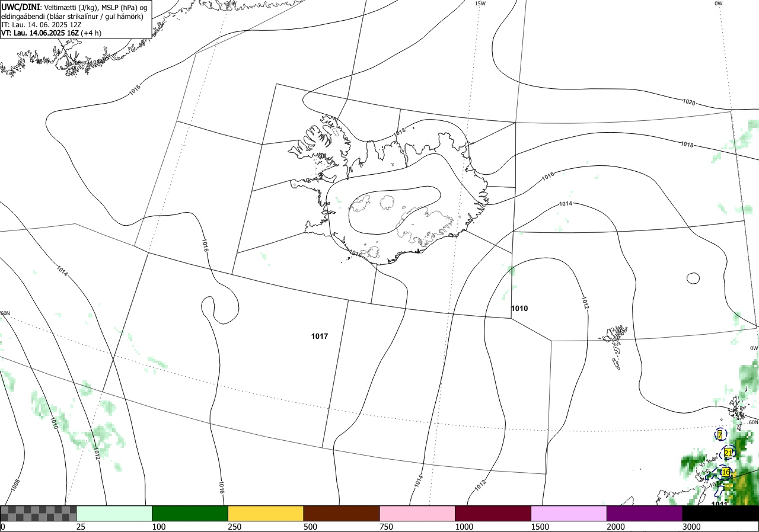The image size is (759, 532).
Task: Click the legend value "3000"
Action: [x=691, y=527]
